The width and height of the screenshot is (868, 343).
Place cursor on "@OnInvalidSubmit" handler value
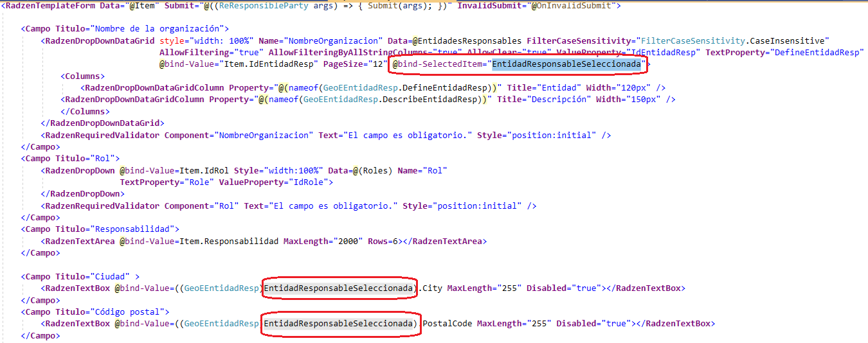point(575,5)
